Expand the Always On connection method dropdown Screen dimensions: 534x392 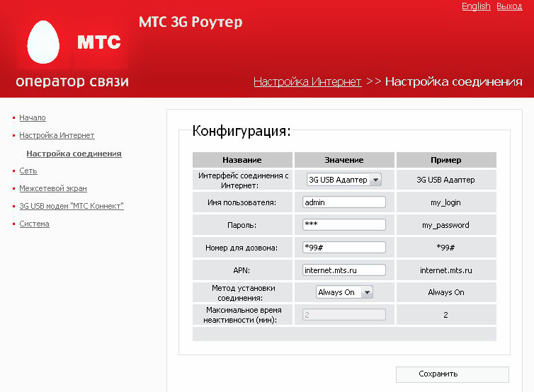pyautogui.click(x=344, y=292)
